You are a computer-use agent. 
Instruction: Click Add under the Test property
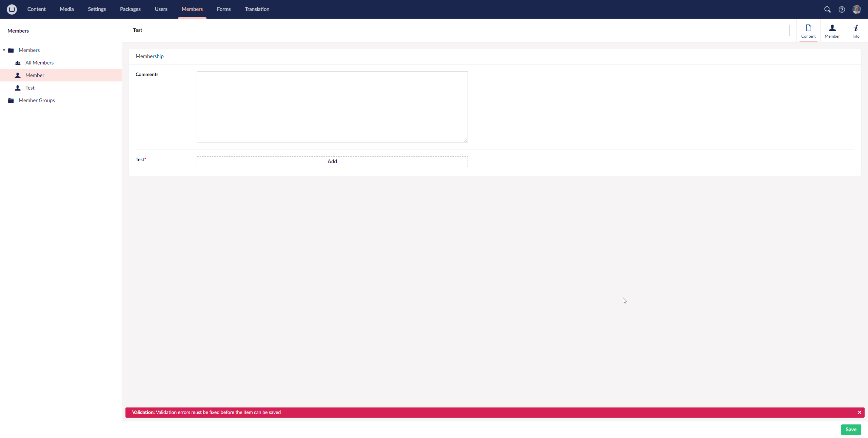point(332,161)
